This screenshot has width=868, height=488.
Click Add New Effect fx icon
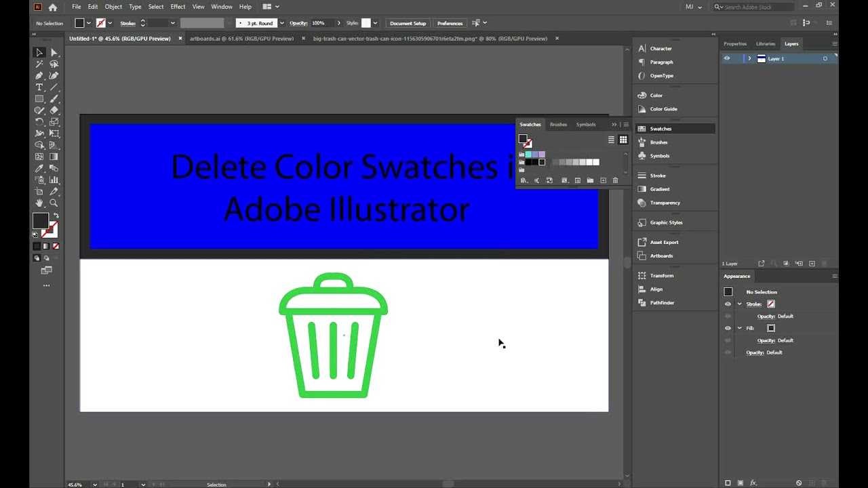click(x=753, y=483)
